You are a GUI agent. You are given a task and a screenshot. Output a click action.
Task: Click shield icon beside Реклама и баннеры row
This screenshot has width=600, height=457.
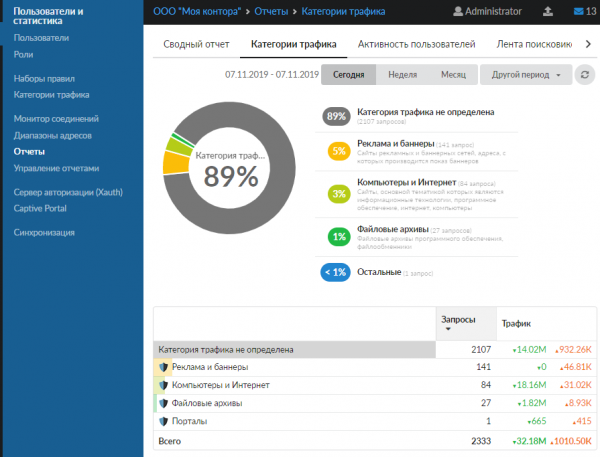click(x=165, y=368)
